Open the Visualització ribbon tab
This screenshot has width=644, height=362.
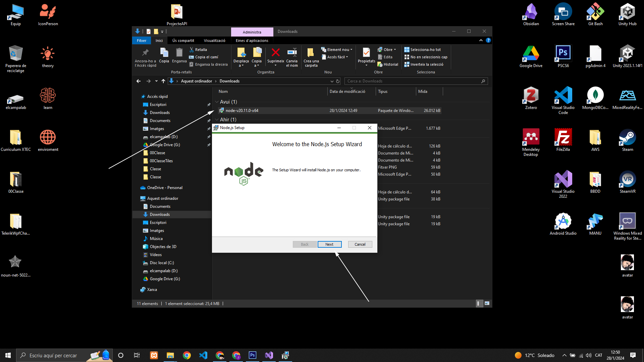(214, 41)
